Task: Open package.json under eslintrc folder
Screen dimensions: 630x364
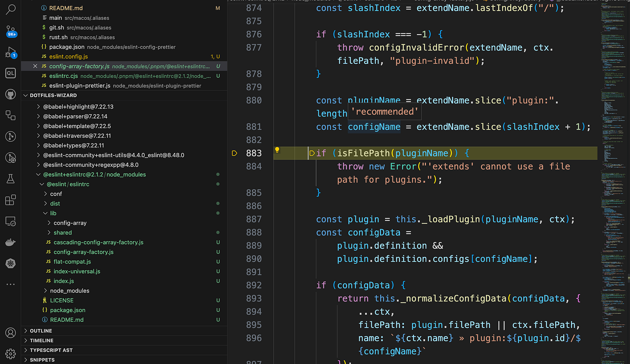Action: click(x=67, y=310)
